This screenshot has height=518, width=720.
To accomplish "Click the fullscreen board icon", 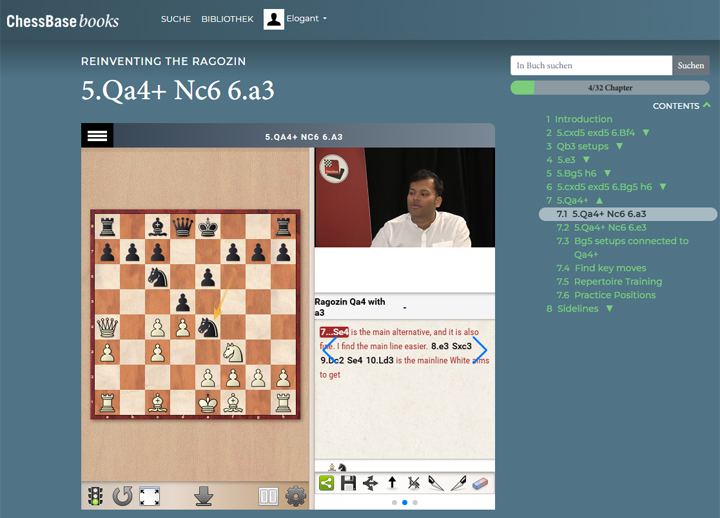I will (x=150, y=496).
